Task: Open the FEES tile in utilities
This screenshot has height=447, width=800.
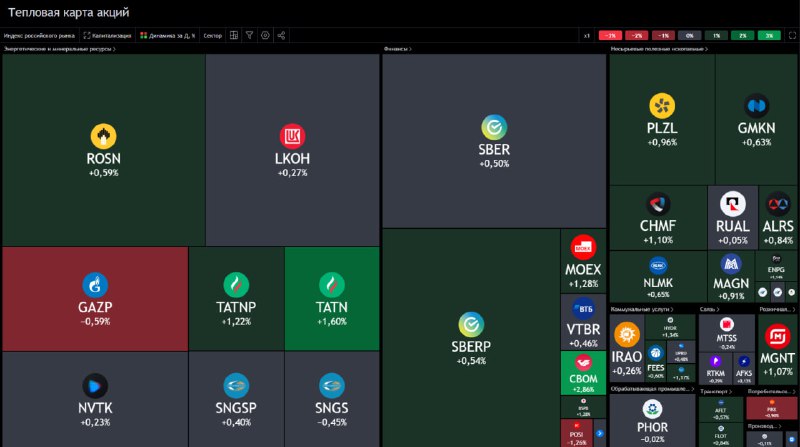Action: coord(655,362)
